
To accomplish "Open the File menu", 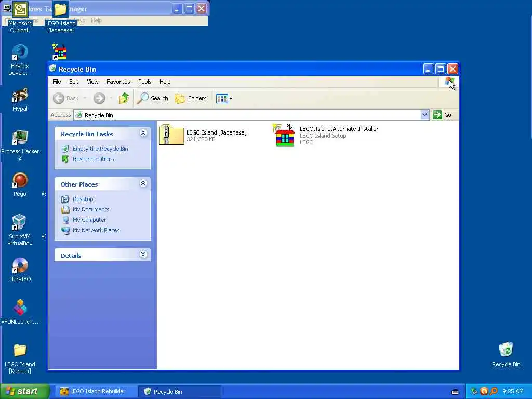I will click(x=57, y=82).
